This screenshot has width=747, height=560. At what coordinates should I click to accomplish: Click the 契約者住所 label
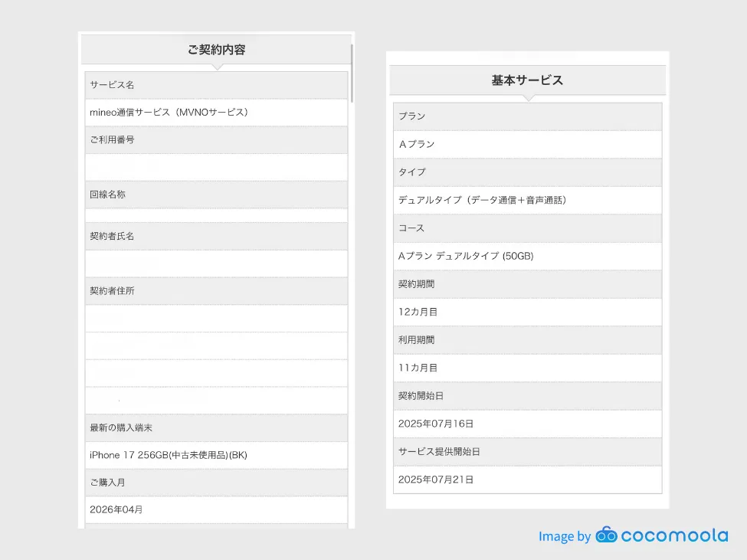point(112,291)
